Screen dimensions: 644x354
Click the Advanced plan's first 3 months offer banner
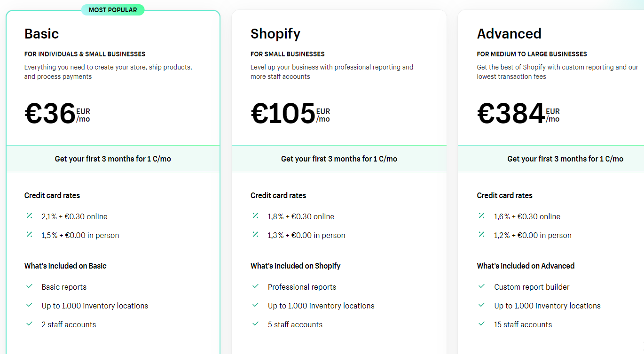pyautogui.click(x=565, y=159)
